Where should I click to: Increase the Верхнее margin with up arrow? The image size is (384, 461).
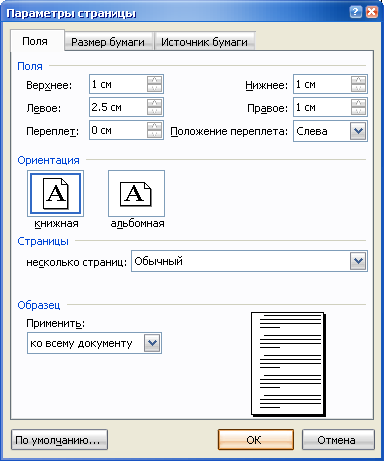click(x=154, y=80)
